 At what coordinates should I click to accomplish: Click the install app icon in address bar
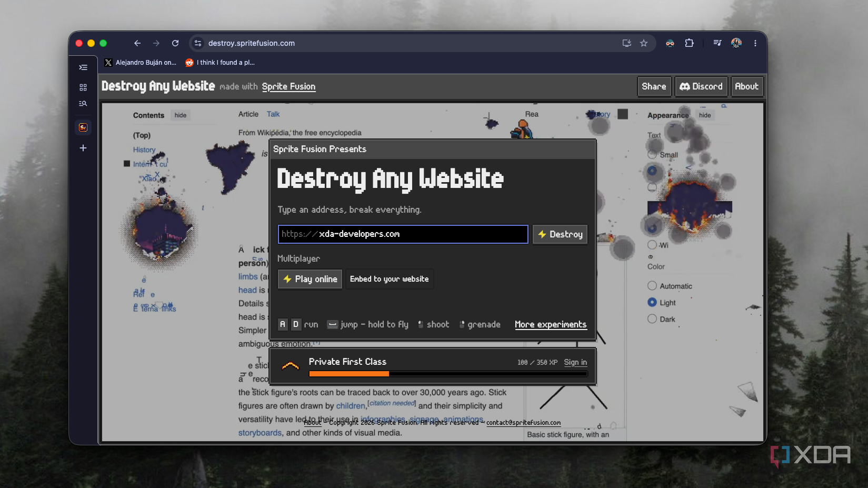click(626, 43)
